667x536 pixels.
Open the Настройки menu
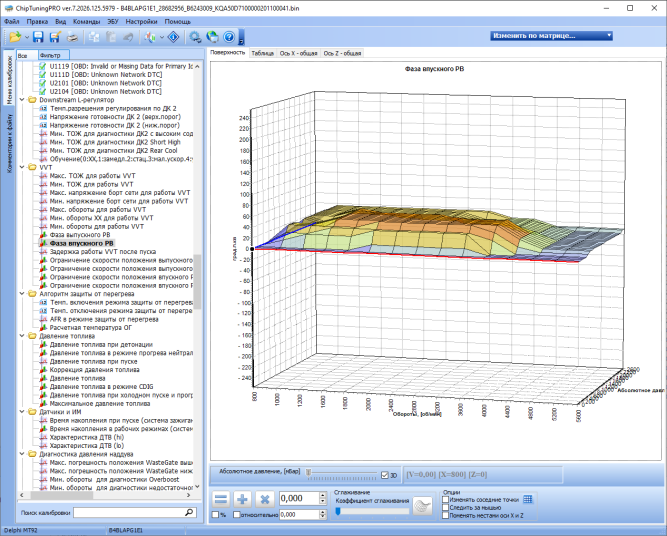pos(141,21)
